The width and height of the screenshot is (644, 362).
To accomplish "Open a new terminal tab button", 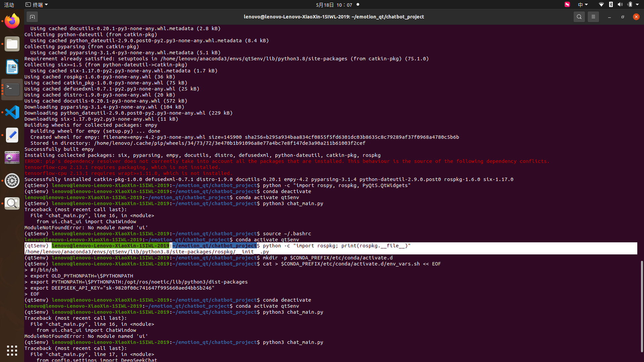I will (32, 17).
